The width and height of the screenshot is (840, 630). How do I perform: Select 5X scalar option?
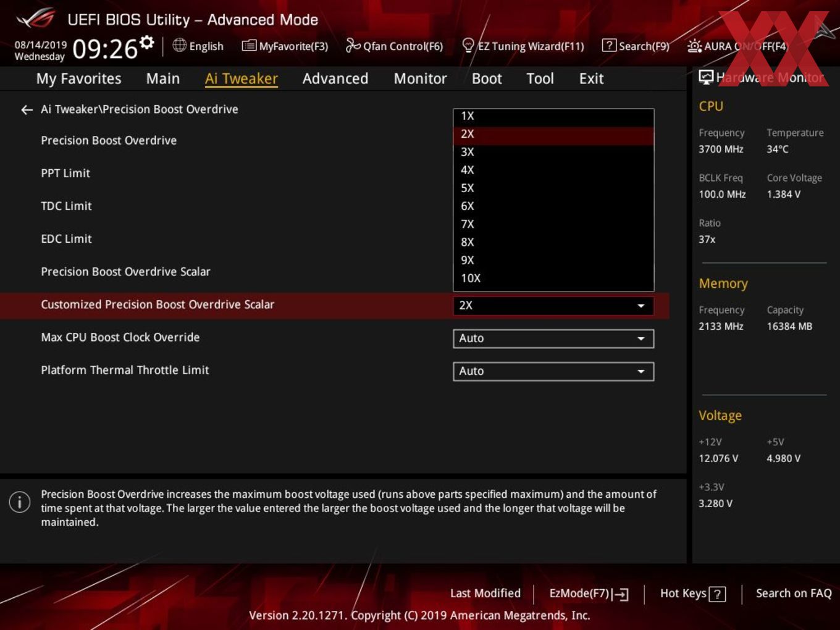point(553,188)
